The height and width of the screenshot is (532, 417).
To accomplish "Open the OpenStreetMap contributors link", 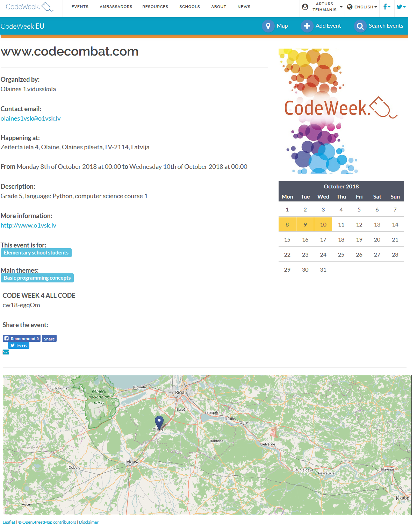I will pos(49,522).
